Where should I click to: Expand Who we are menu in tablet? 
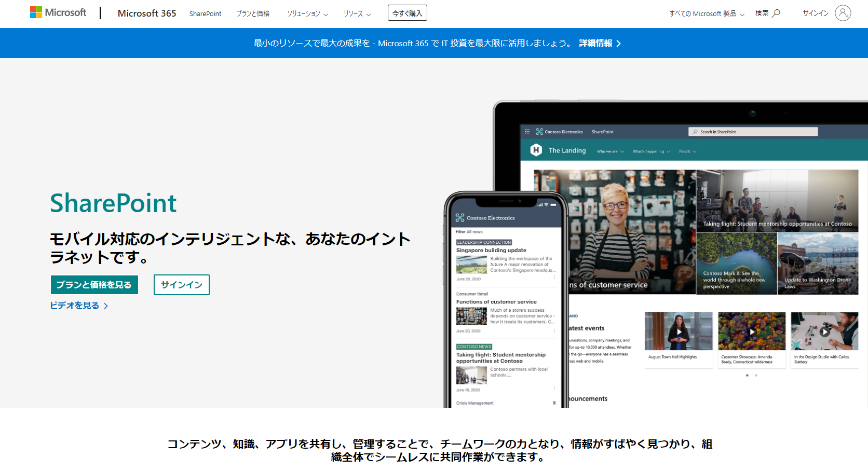[610, 151]
